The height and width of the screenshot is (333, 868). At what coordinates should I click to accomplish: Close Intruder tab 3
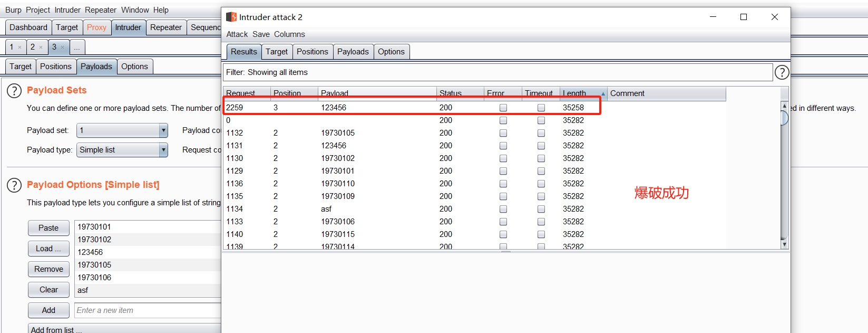tap(62, 47)
